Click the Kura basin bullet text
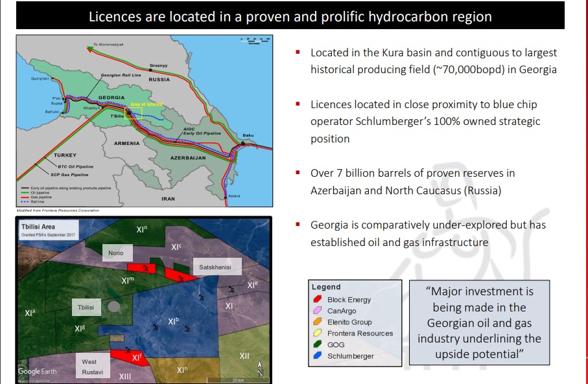Screen dimensions: 588x384 (434, 61)
